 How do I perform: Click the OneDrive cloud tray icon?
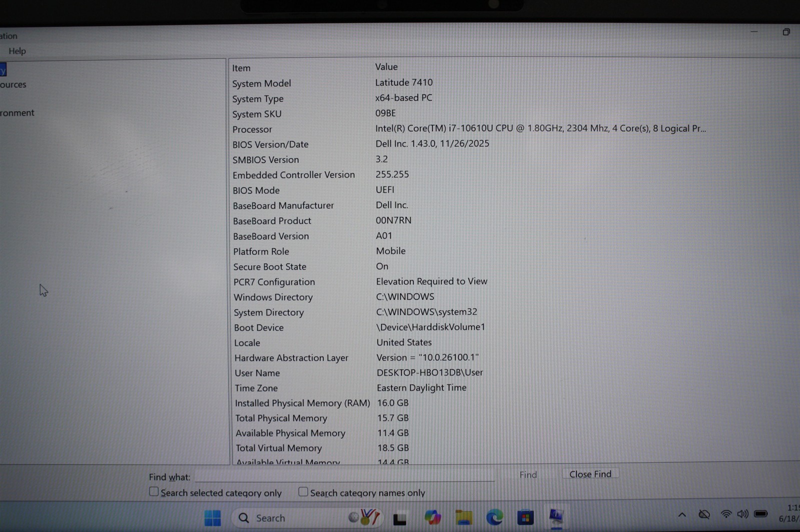coord(704,514)
